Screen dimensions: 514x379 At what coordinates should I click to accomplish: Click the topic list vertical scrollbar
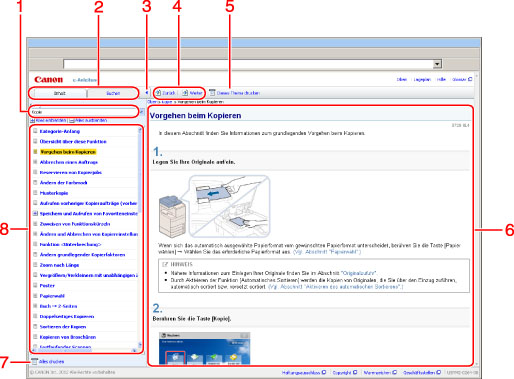click(140, 237)
